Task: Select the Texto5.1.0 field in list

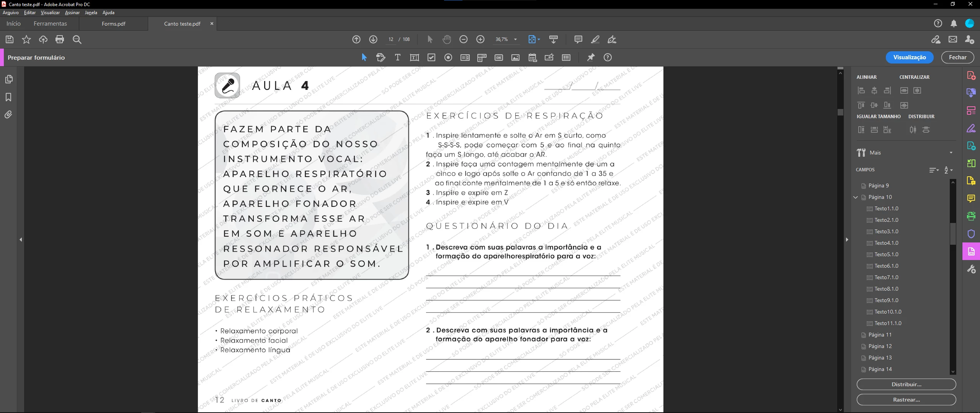Action: 886,254
